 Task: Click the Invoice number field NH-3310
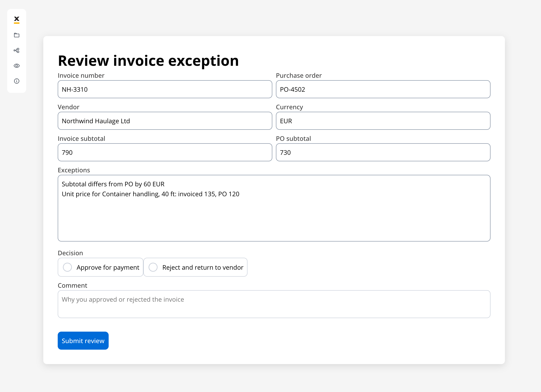(165, 89)
